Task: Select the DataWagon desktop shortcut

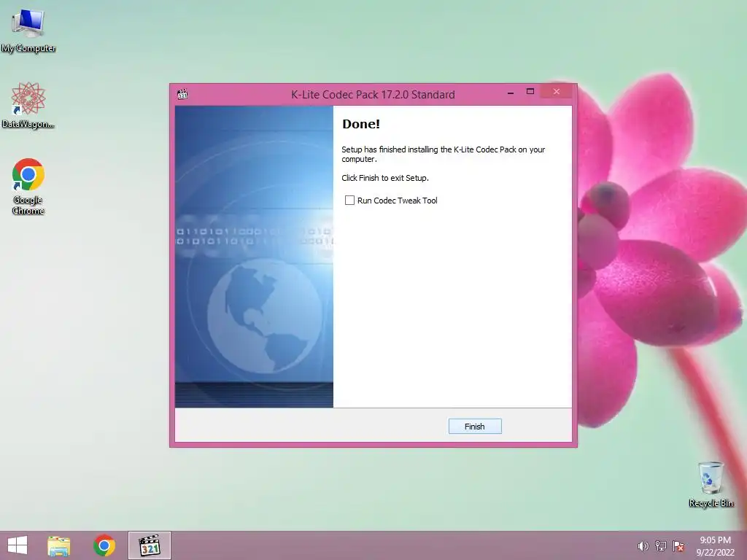Action: (28, 105)
